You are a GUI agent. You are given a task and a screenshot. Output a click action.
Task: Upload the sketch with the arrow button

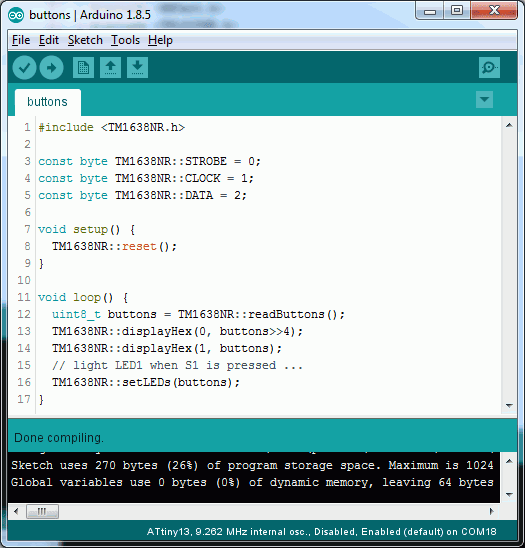pyautogui.click(x=51, y=67)
